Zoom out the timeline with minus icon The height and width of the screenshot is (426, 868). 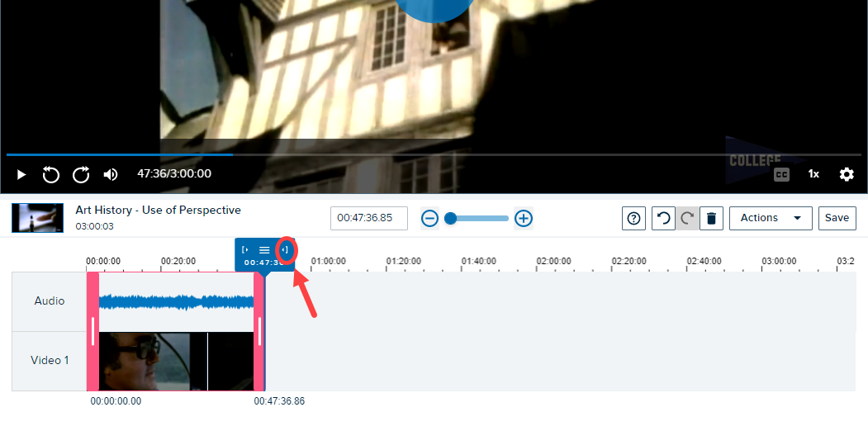pyautogui.click(x=429, y=219)
